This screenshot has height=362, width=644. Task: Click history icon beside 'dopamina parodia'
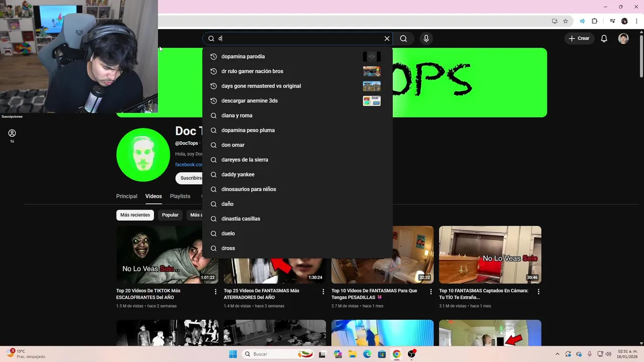coord(213,56)
